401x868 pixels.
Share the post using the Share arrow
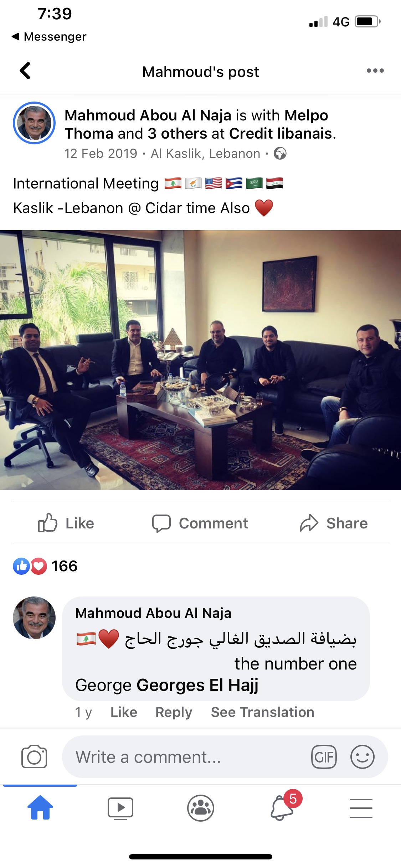[334, 523]
